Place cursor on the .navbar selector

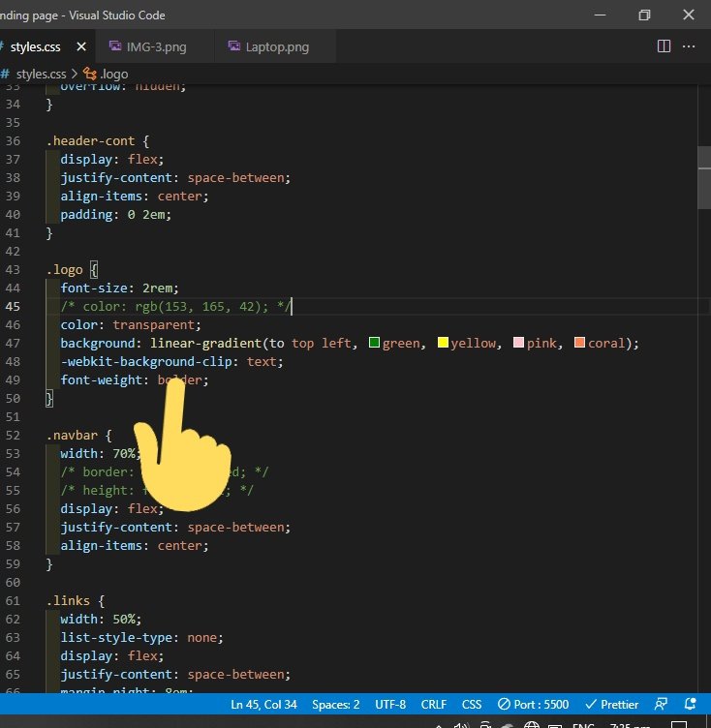coord(72,435)
